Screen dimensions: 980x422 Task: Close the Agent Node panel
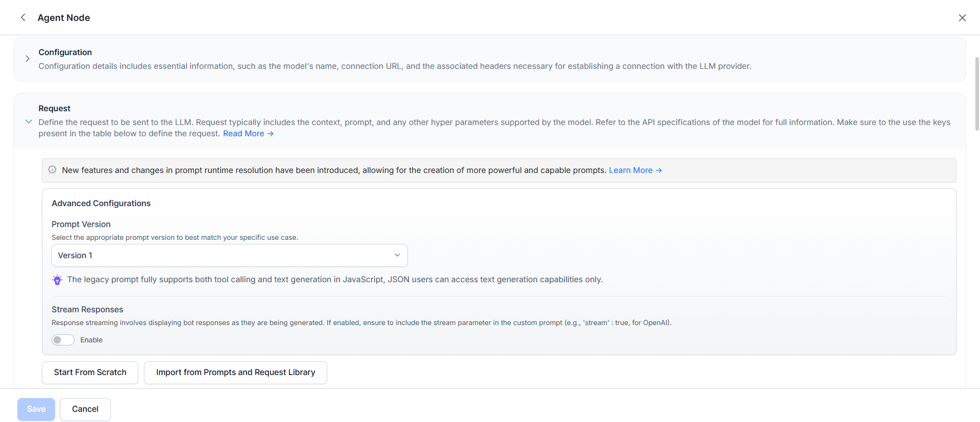[962, 18]
